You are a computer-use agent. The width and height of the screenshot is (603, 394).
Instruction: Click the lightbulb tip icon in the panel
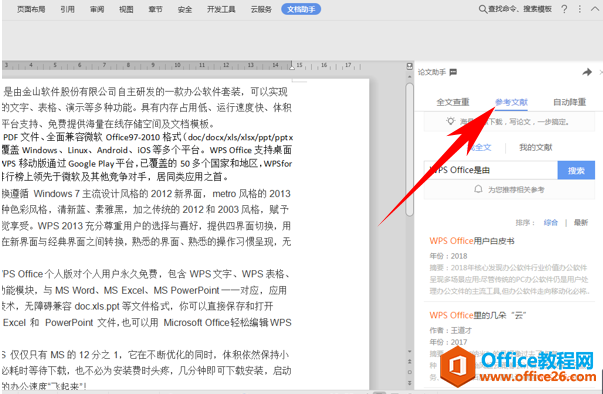pyautogui.click(x=450, y=121)
